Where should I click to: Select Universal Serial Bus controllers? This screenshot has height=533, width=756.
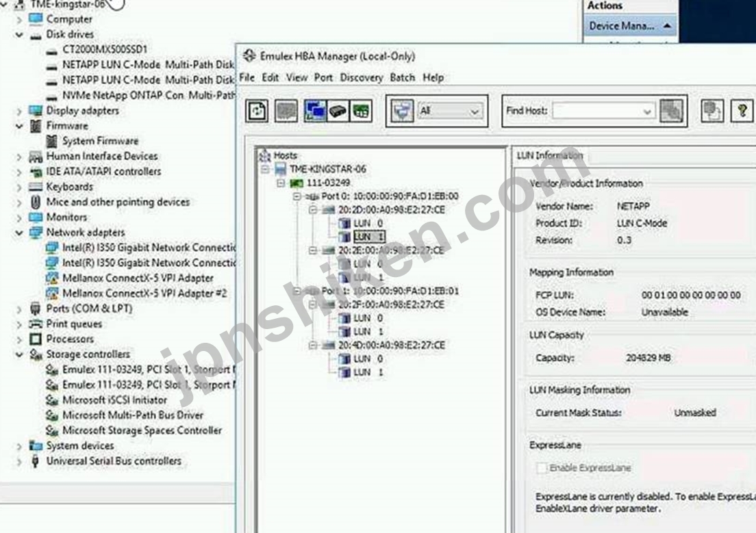[x=114, y=460]
